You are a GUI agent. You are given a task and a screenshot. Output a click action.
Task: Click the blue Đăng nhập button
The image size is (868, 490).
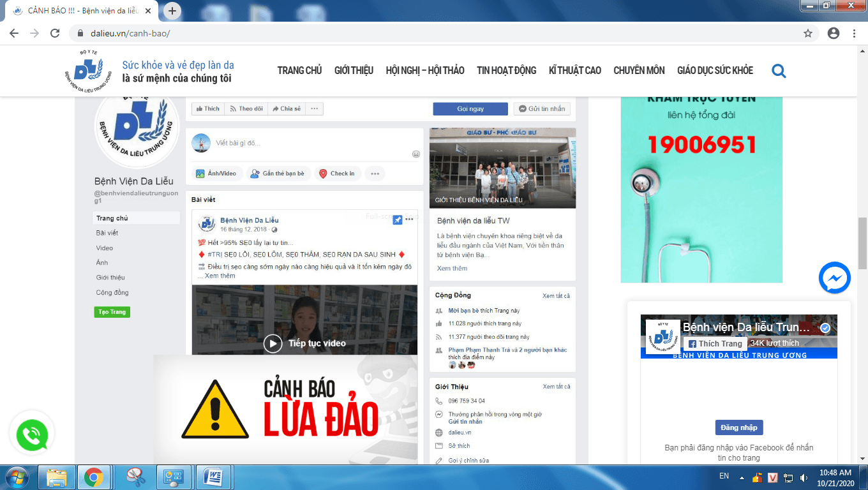pyautogui.click(x=739, y=427)
